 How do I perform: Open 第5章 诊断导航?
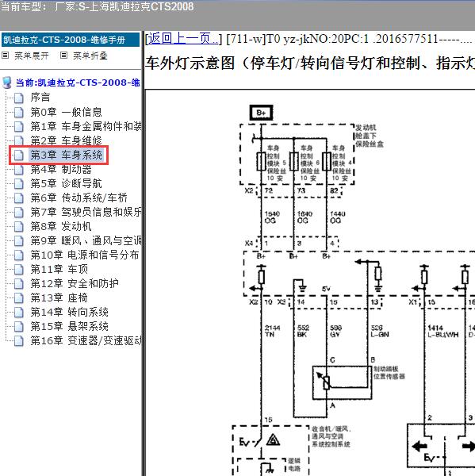[66, 184]
